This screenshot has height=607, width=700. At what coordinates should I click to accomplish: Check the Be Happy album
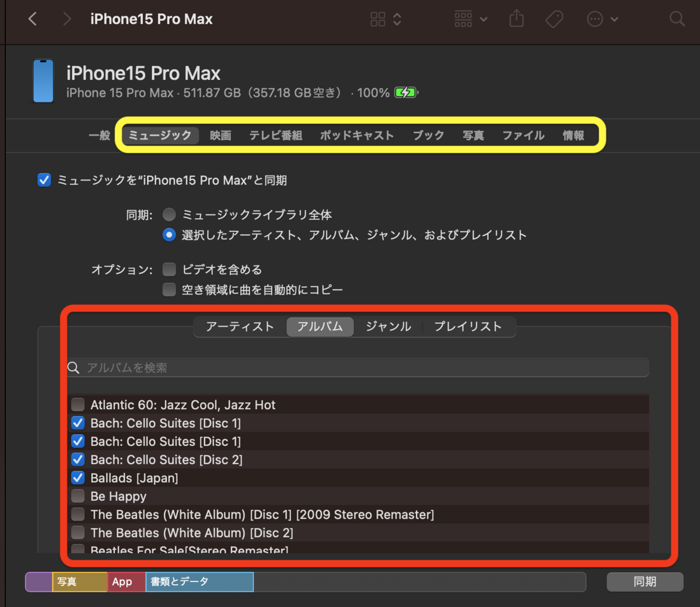78,496
